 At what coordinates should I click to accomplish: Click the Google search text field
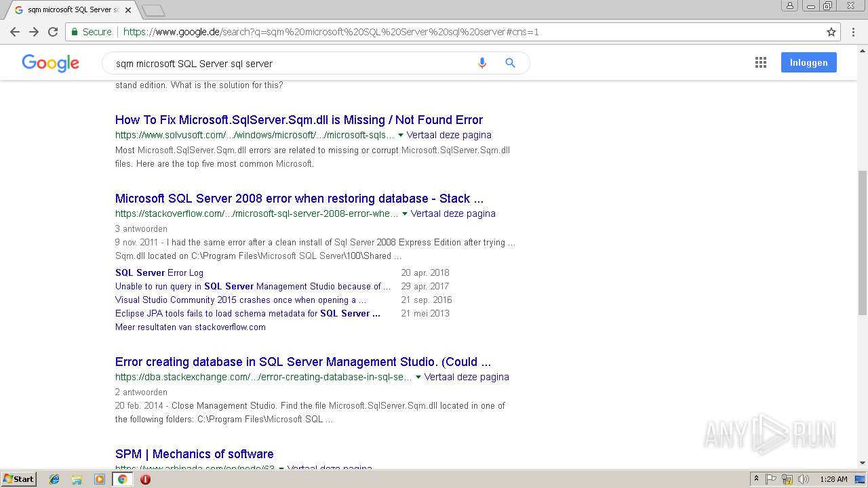click(292, 63)
